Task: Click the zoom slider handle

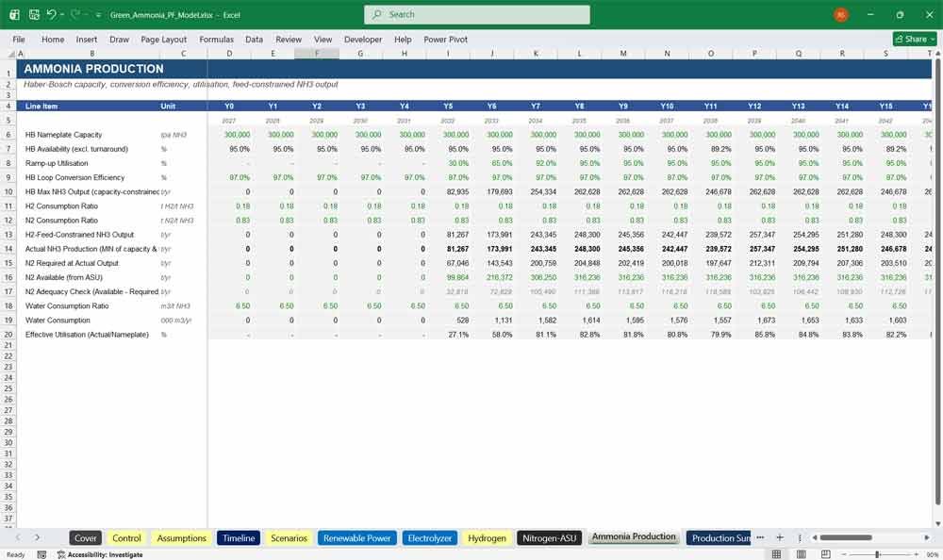Action: 877,554
